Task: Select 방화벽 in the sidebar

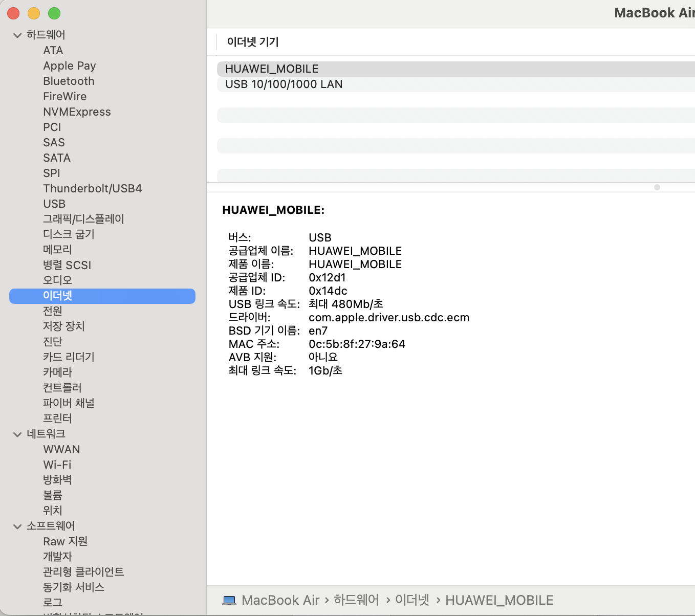Action: tap(57, 480)
